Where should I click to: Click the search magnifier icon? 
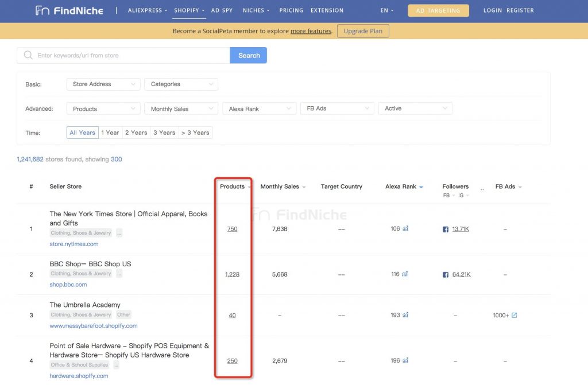click(28, 55)
